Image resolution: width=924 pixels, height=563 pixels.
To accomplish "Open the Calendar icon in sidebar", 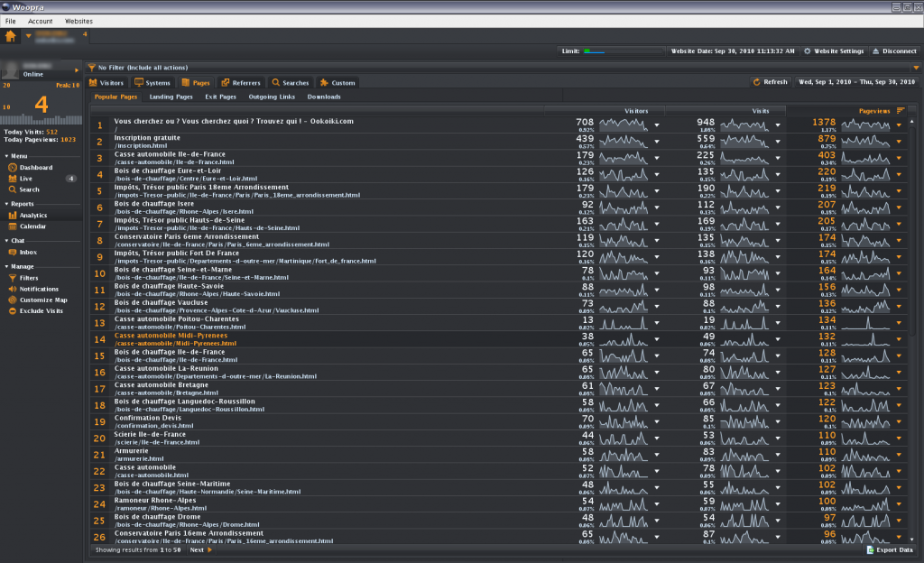I will click(13, 226).
